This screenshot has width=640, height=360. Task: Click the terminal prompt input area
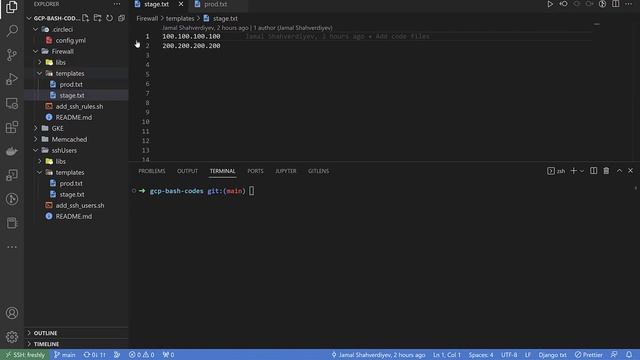click(252, 191)
